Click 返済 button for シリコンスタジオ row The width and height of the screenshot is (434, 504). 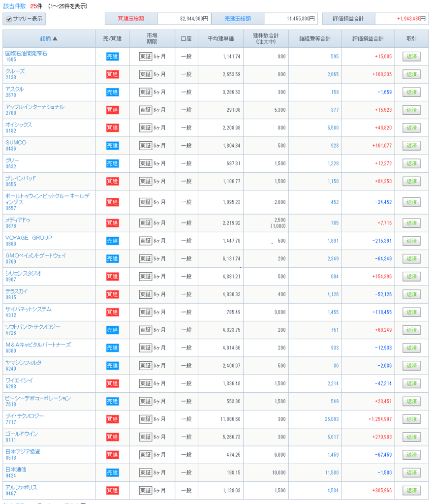point(411,277)
